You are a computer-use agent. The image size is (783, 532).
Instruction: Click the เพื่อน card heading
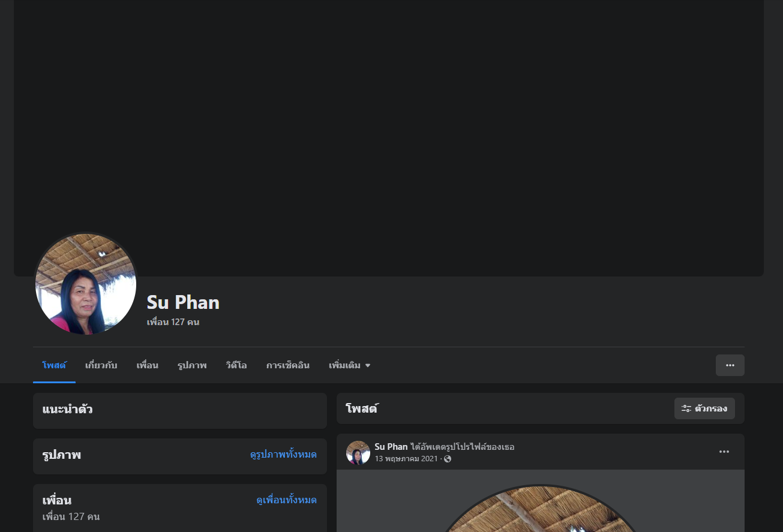[x=57, y=500]
